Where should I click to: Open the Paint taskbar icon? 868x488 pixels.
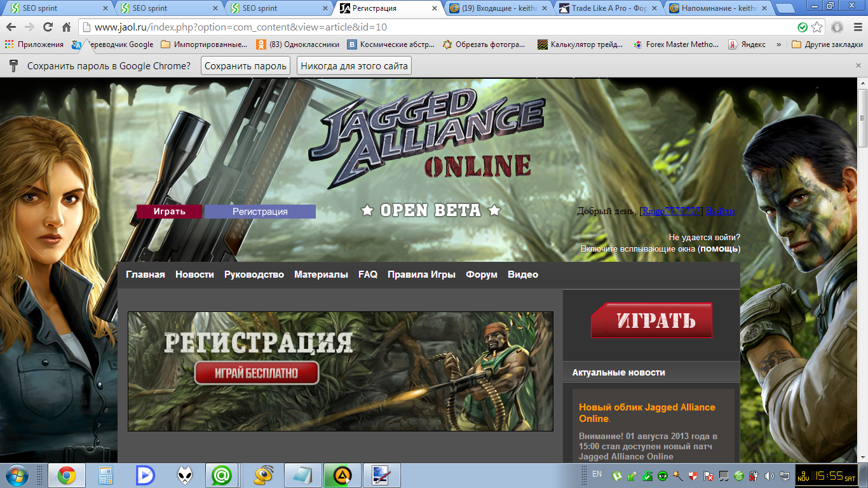point(381,475)
